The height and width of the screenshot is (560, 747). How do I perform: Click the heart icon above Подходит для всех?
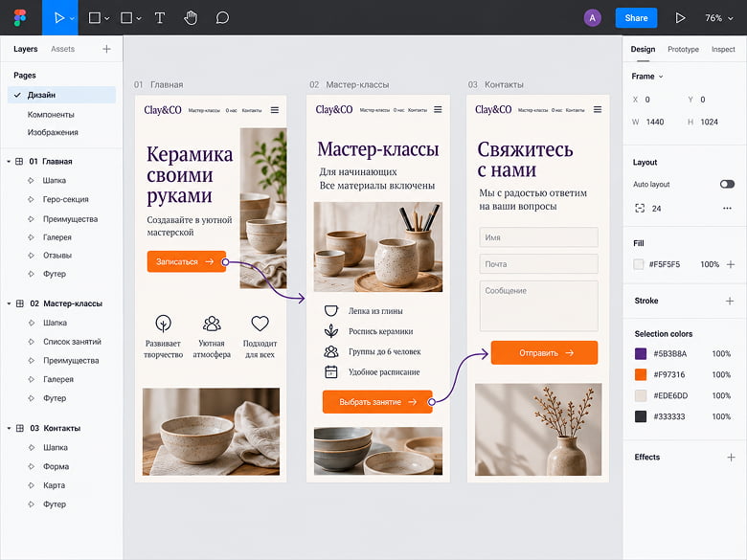click(x=260, y=324)
